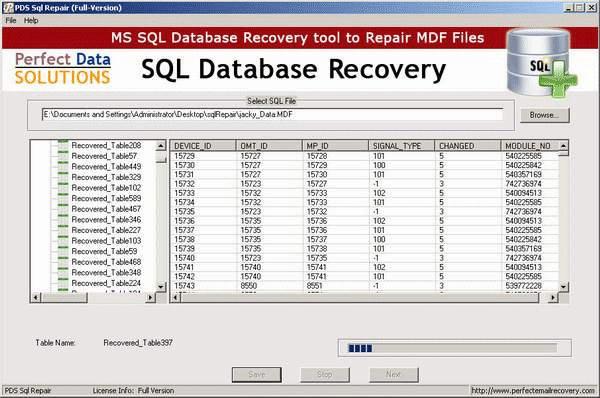Image resolution: width=600 pixels, height=398 pixels.
Task: Click the data grid horizontal scrollbar thumb
Action: point(360,297)
